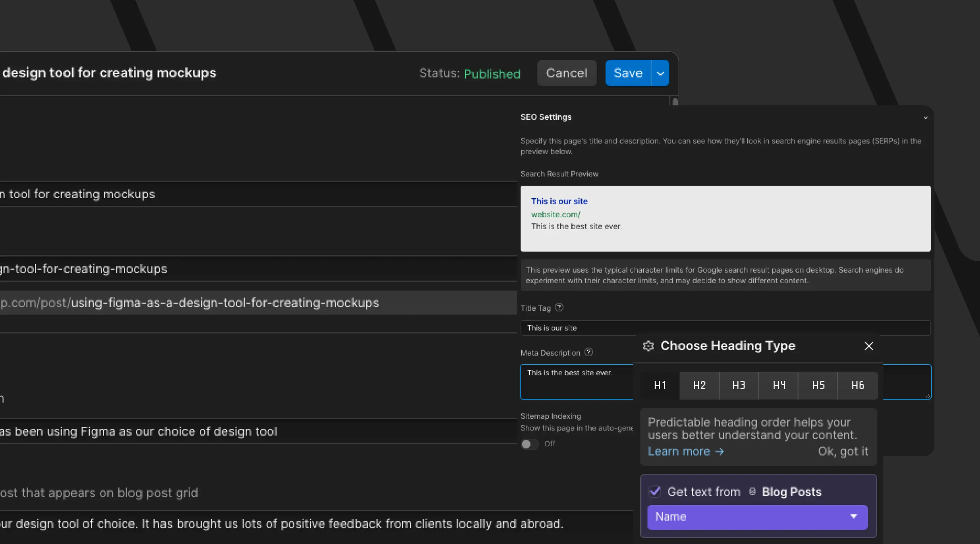
Task: Select the H4 heading type
Action: 778,386
